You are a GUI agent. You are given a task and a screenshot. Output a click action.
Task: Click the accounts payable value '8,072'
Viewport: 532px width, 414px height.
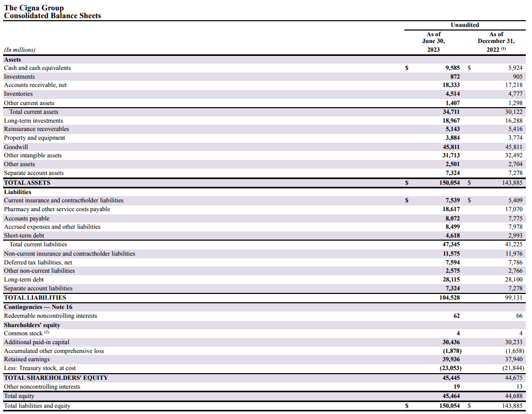pos(452,218)
